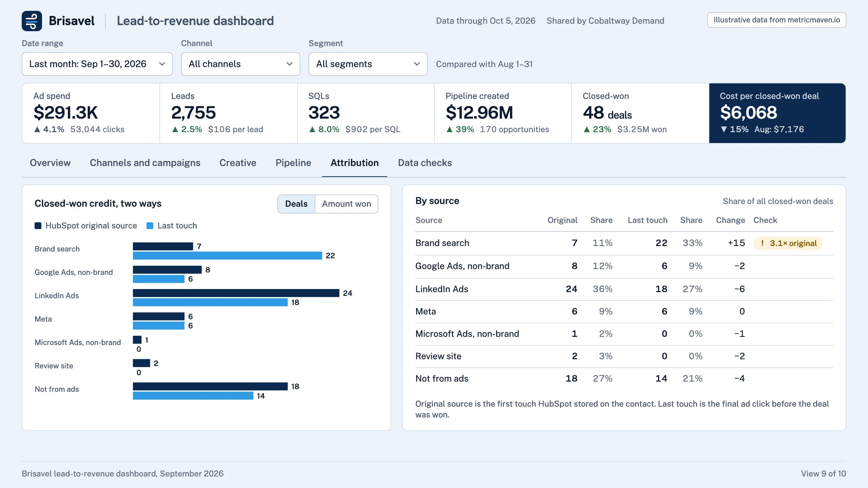Click LinkedIn Ads in the By source table
The image size is (868, 488).
click(442, 289)
